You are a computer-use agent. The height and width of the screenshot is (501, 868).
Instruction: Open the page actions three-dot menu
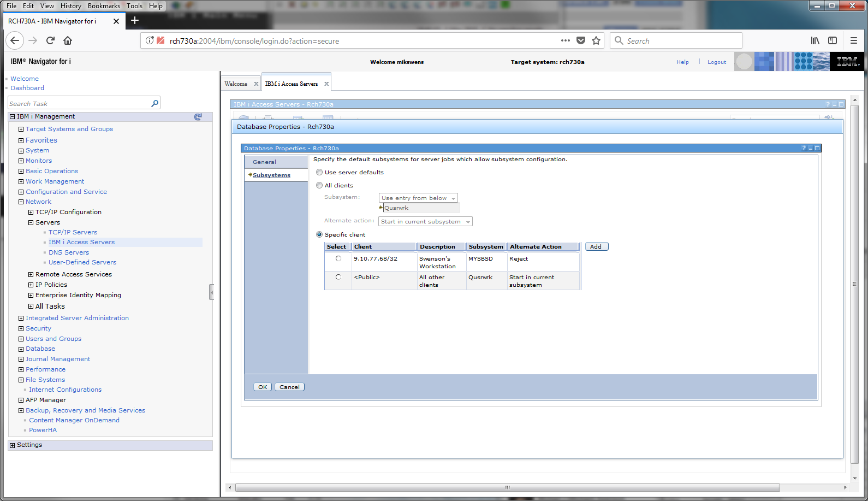[x=566, y=40]
